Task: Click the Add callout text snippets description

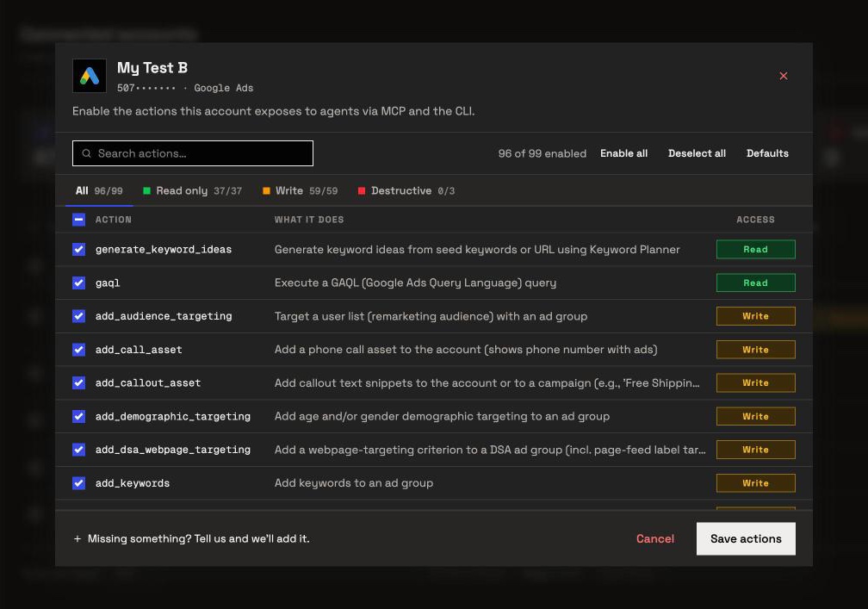Action: click(x=487, y=383)
